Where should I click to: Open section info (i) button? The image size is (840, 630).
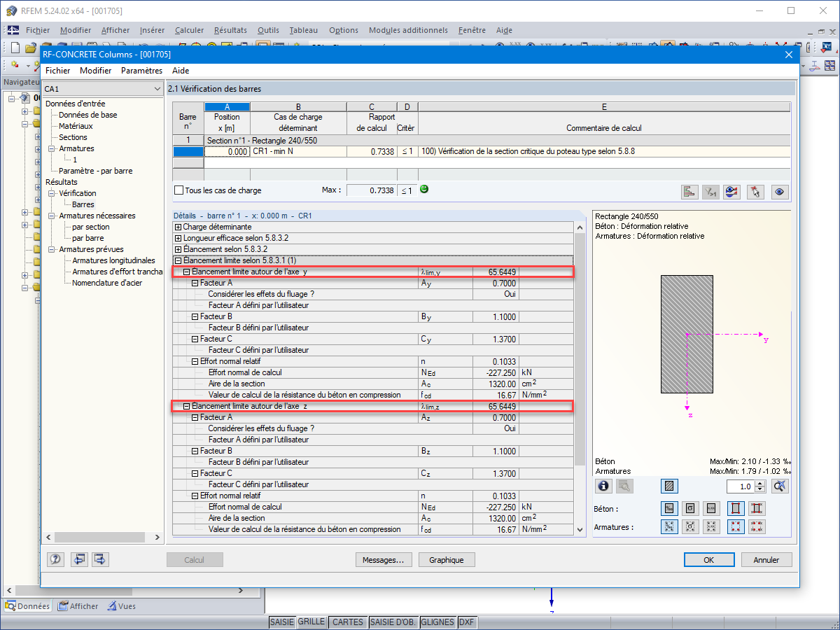coord(603,486)
